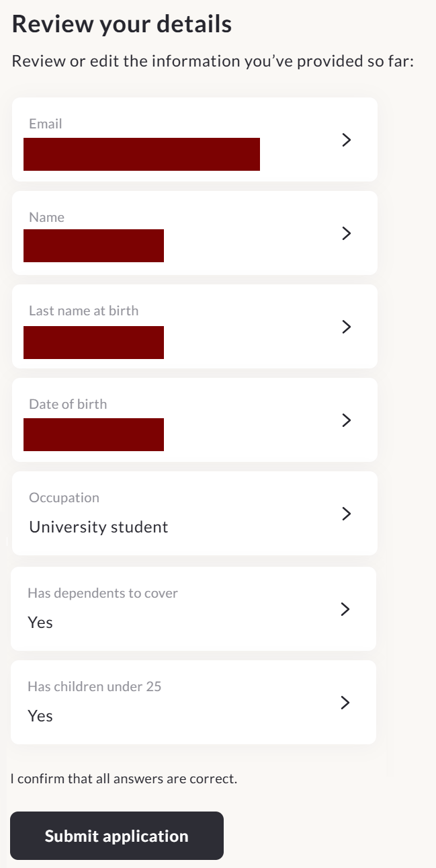This screenshot has height=868, width=436.
Task: Click the chevron arrow in the Email row
Action: coord(347,140)
